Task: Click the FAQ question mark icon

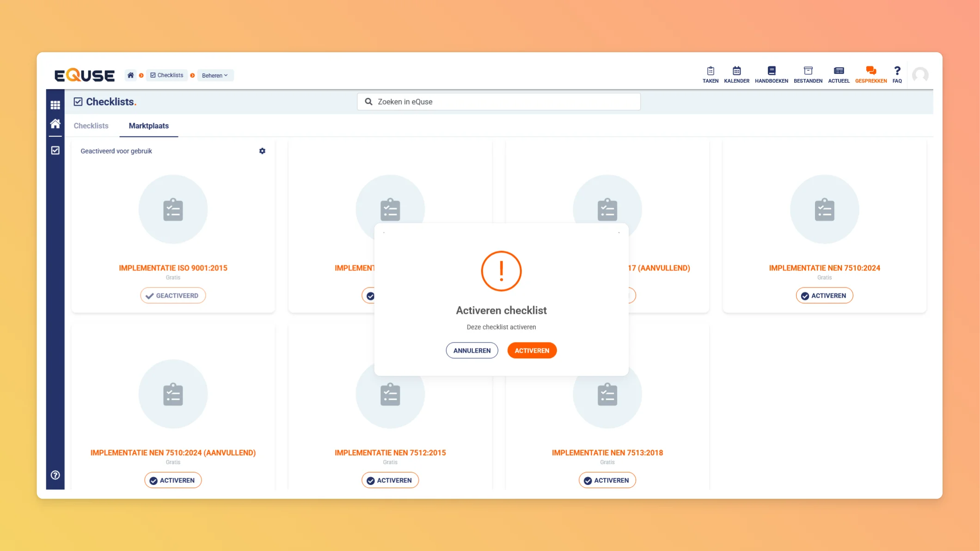Action: point(897,71)
